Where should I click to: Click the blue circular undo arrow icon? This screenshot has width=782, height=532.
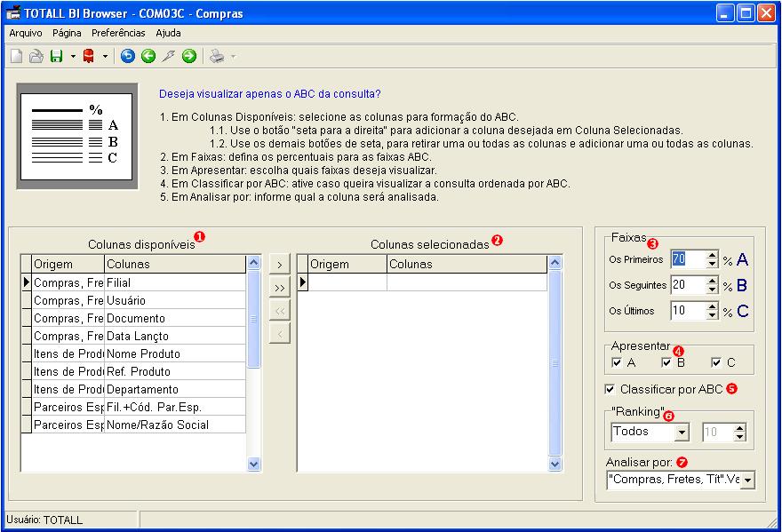128,56
